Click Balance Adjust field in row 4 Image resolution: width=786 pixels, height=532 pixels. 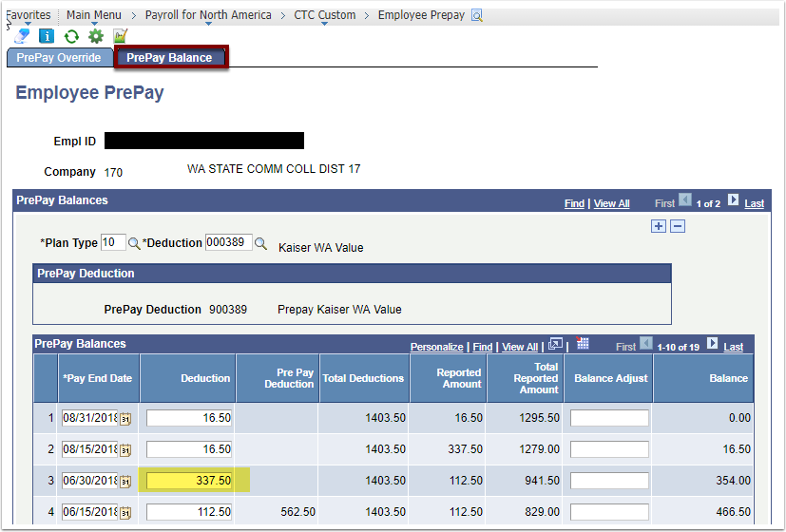(609, 512)
